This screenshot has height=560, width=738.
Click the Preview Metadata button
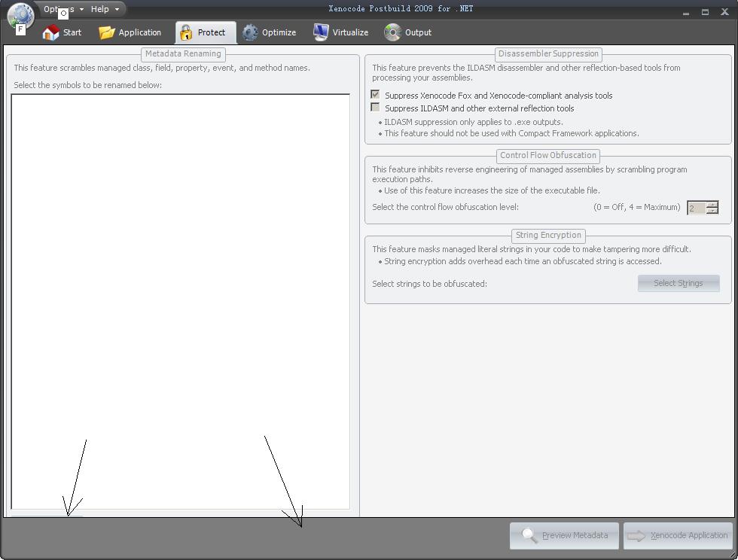564,535
